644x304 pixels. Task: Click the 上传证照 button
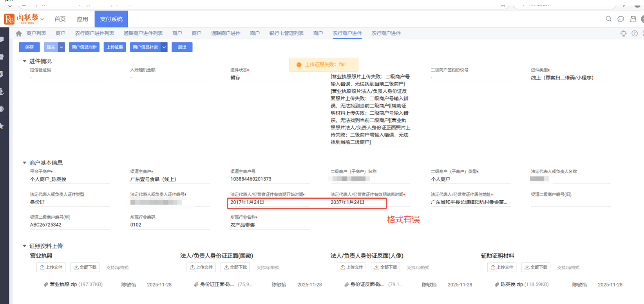(x=115, y=47)
